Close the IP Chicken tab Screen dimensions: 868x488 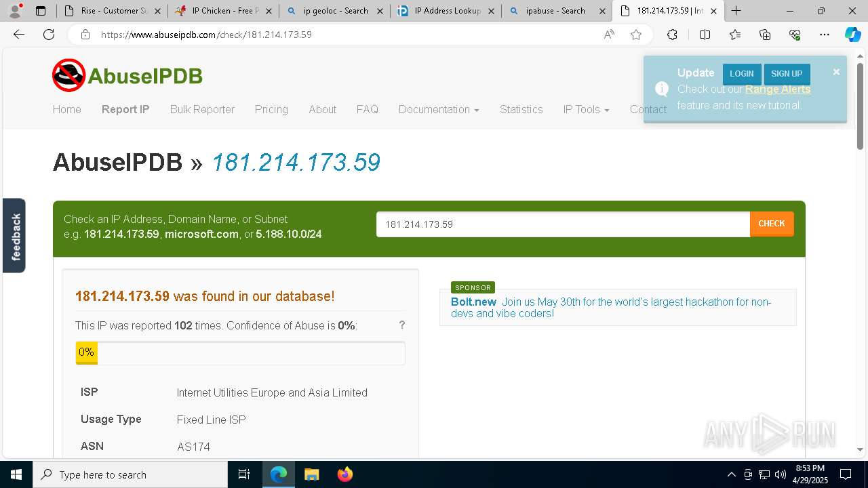[x=269, y=11]
